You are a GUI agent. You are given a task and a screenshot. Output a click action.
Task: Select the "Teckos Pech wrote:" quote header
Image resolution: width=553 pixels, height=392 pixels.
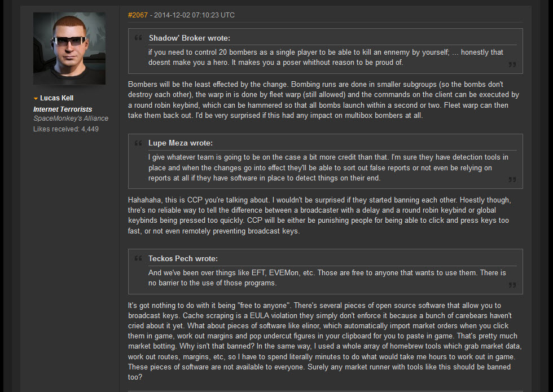pyautogui.click(x=183, y=258)
